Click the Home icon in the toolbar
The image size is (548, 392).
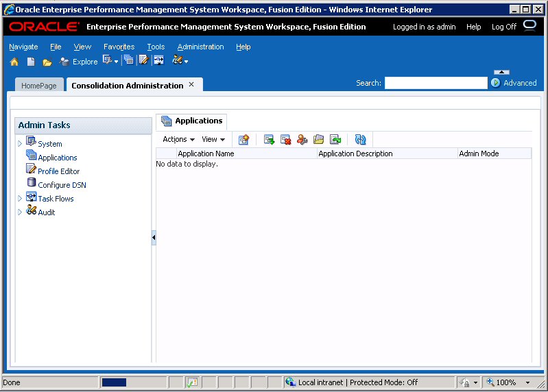click(x=14, y=62)
